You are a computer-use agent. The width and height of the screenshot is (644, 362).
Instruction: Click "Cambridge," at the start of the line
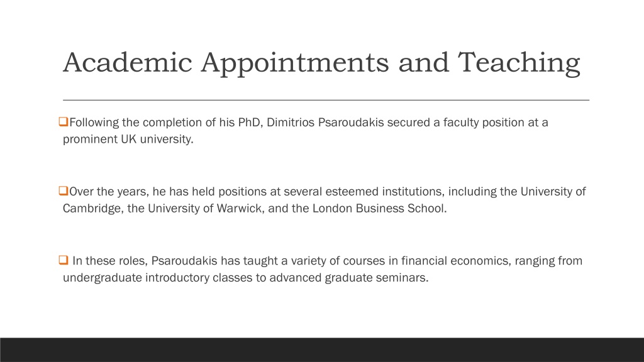click(93, 209)
